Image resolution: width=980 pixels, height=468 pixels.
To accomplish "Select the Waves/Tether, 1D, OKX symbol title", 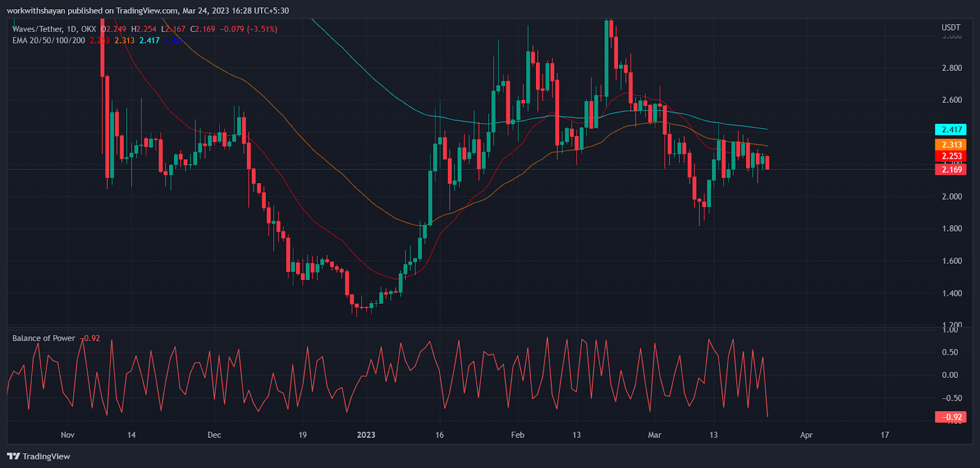I will (x=54, y=29).
